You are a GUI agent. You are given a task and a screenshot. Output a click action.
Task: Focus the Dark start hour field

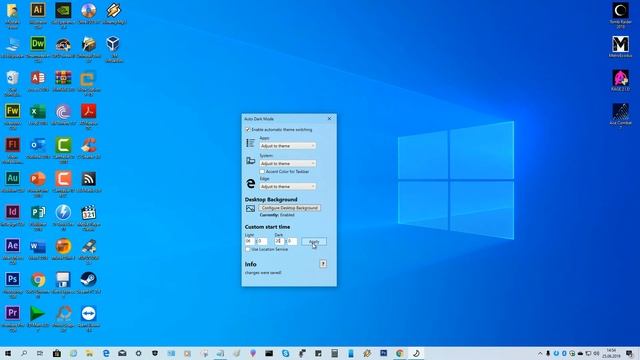pyautogui.click(x=279, y=241)
